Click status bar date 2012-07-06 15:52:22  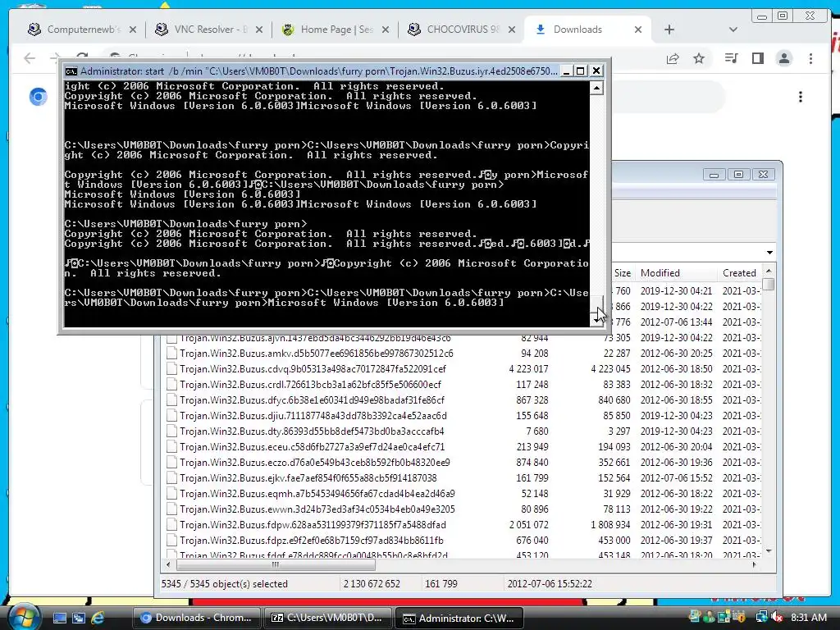(550, 584)
